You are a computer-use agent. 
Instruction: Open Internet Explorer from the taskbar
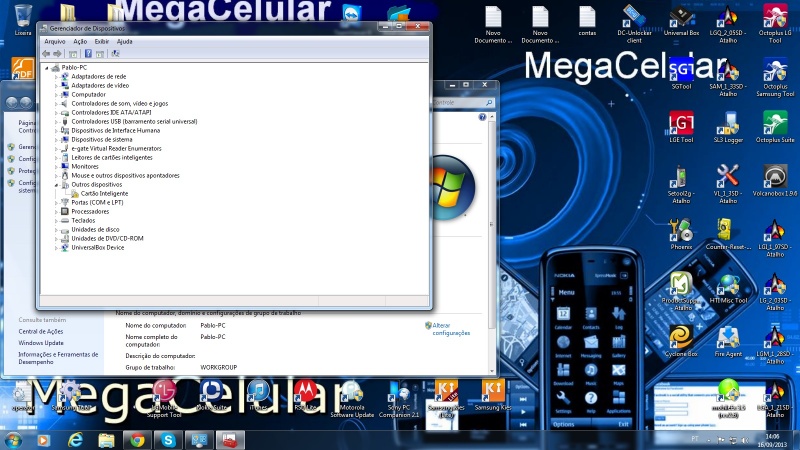(76, 440)
